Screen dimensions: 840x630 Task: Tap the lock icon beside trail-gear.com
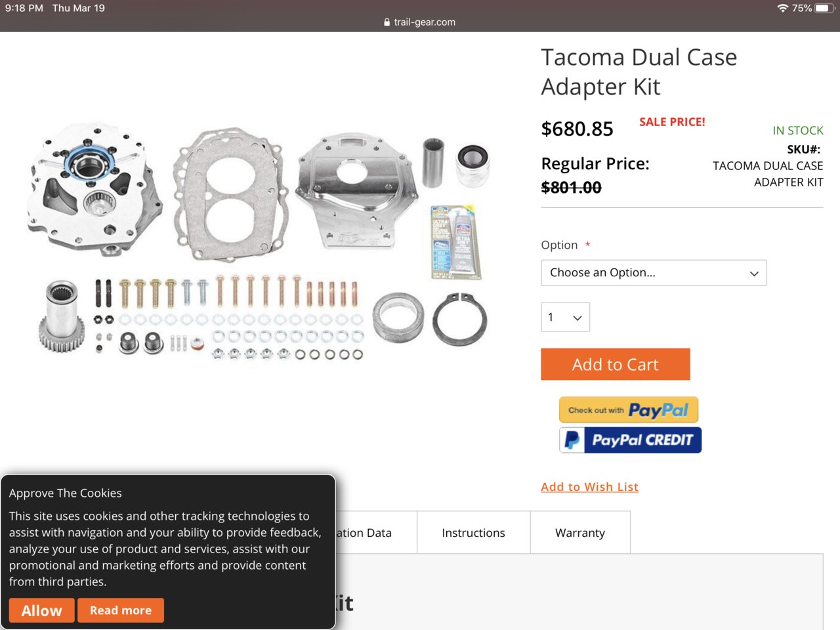coord(387,22)
